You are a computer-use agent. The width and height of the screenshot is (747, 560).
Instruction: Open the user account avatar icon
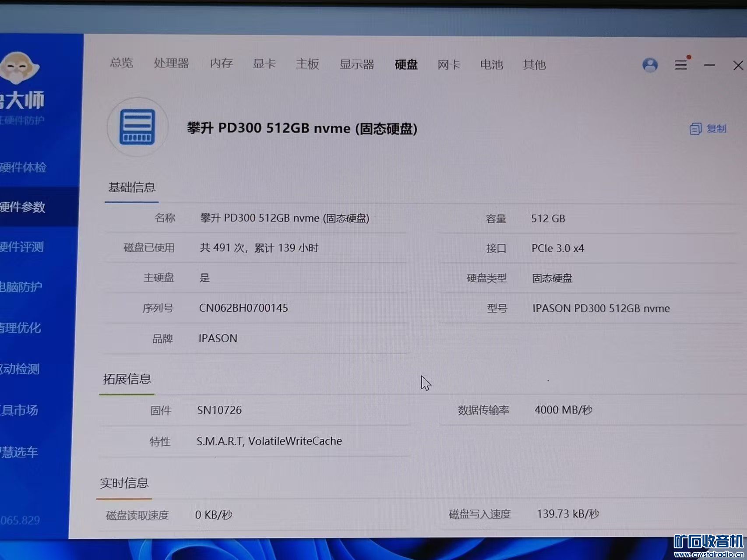[650, 65]
